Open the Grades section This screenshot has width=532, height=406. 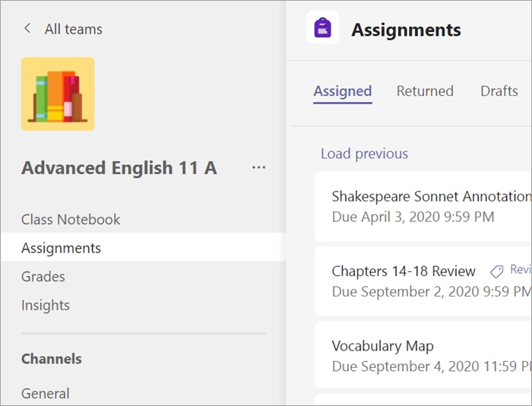[43, 277]
